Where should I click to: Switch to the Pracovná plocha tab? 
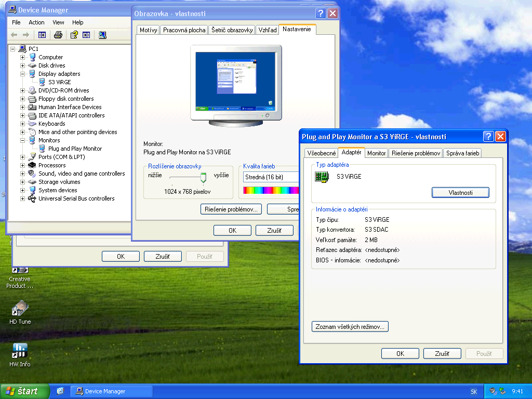pyautogui.click(x=184, y=30)
